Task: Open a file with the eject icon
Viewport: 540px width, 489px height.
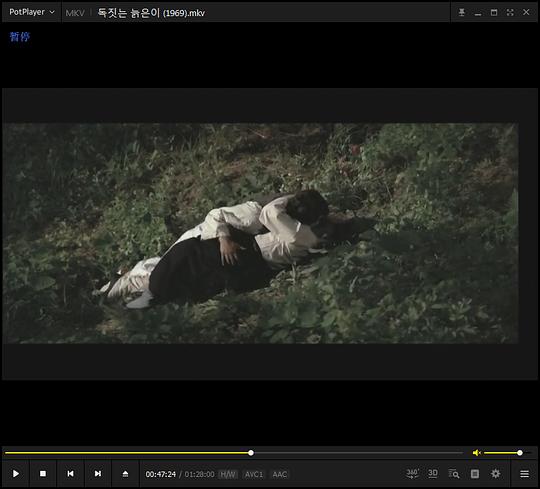Action: 125,474
